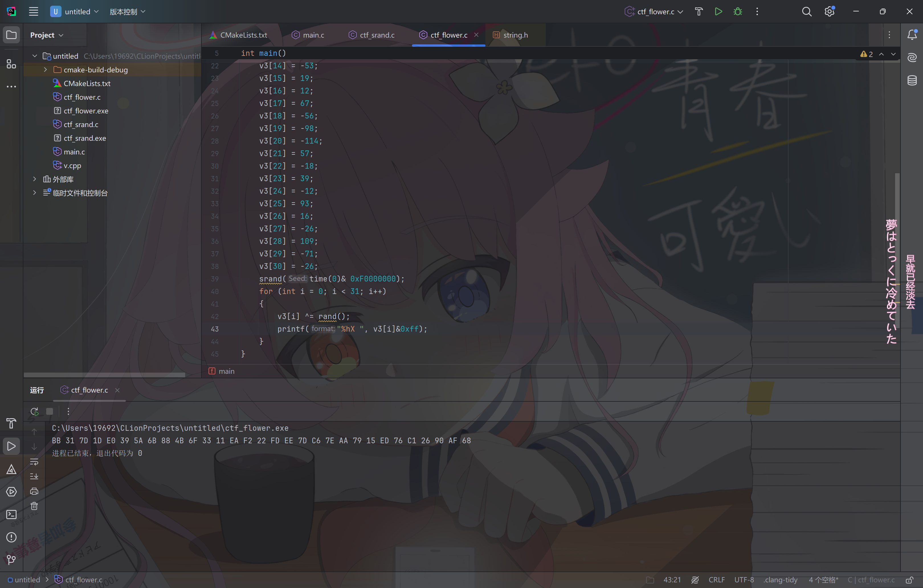Select ctf_srand.c in the project tree
This screenshot has height=588, width=923.
(81, 124)
